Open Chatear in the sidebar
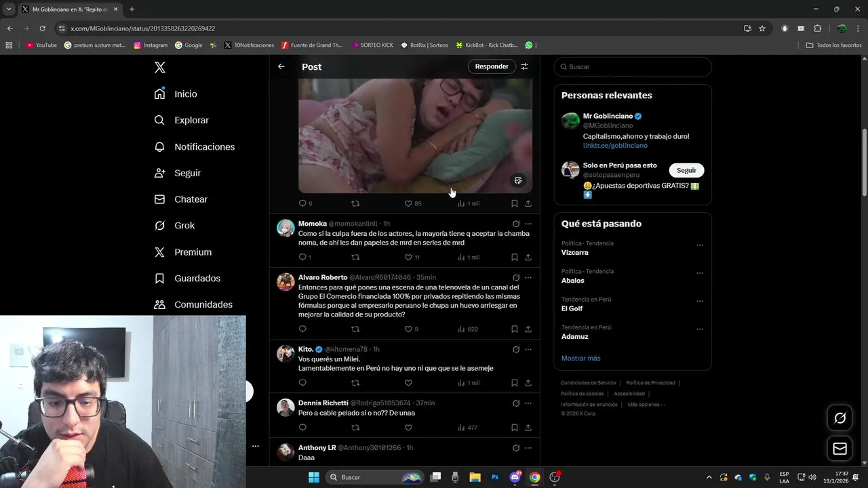 point(181,199)
